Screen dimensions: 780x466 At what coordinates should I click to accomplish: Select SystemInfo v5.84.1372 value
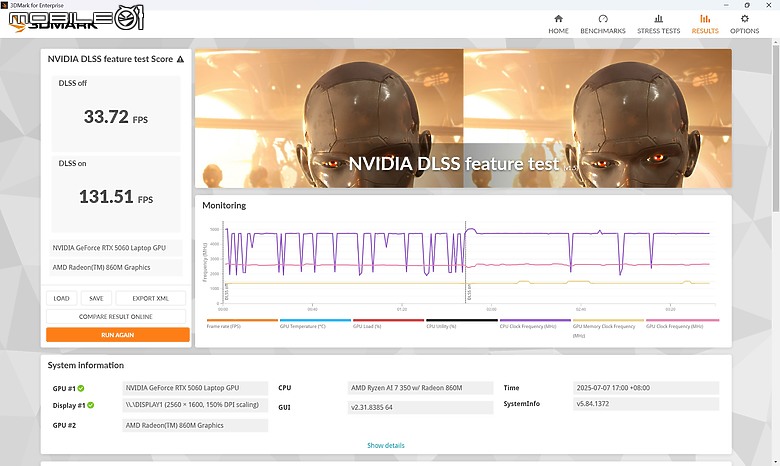[x=646, y=404]
